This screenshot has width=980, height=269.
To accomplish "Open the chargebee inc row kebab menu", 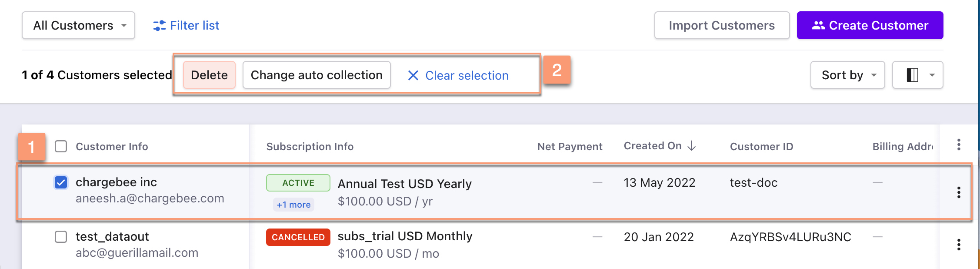I will (x=959, y=192).
